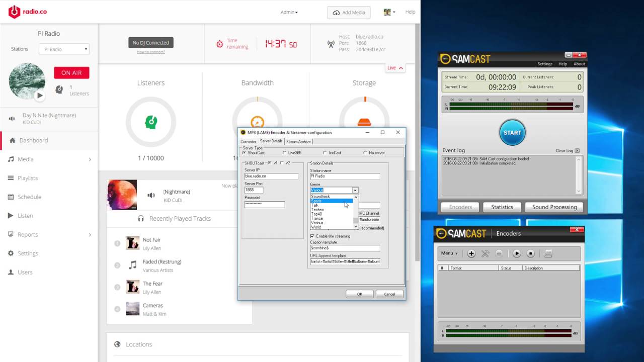
Task: Click the red ON AIR button
Action: (x=71, y=73)
